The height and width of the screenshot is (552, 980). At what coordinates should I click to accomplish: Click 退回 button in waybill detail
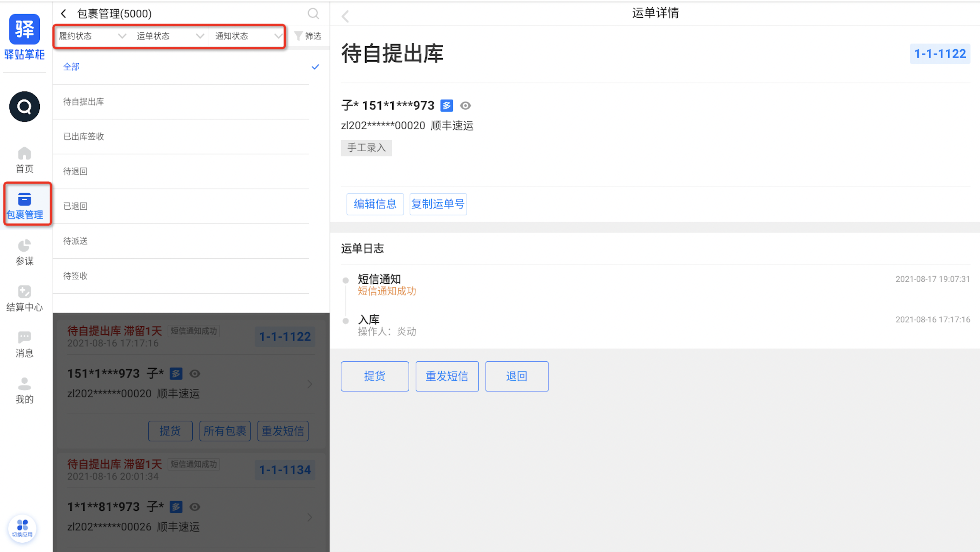[x=517, y=376]
